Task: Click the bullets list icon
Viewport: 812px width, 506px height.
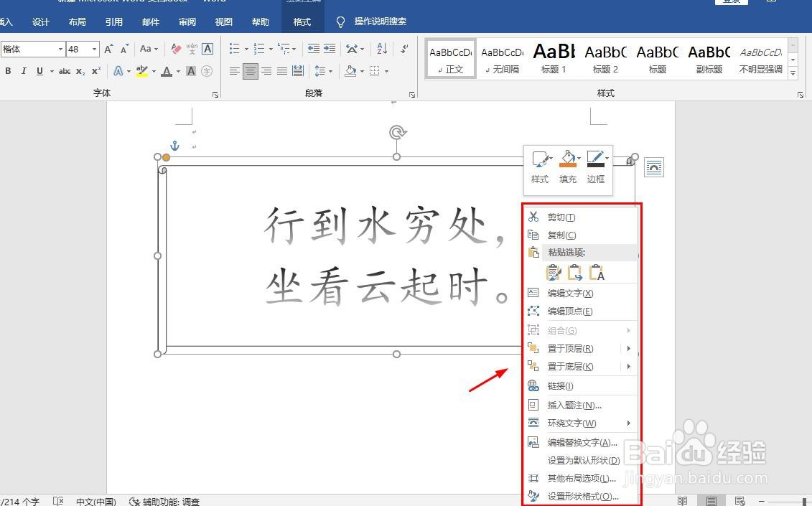Action: [235, 49]
